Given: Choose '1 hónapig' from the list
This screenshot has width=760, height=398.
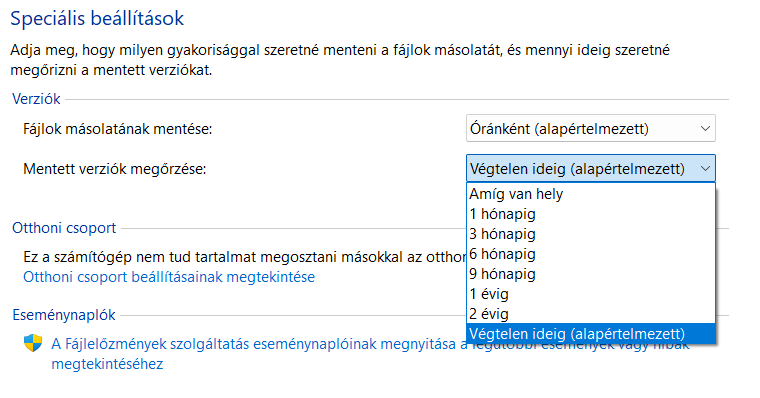Looking at the screenshot, I should [x=590, y=214].
